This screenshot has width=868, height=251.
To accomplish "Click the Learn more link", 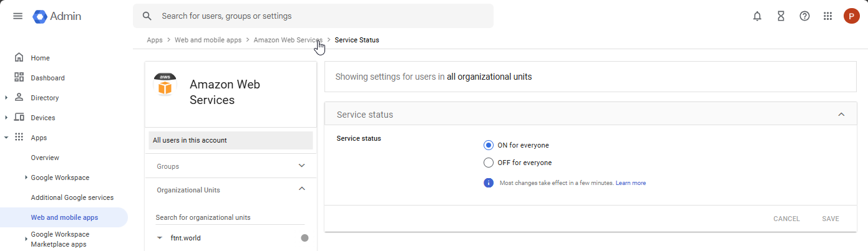I will tap(630, 183).
